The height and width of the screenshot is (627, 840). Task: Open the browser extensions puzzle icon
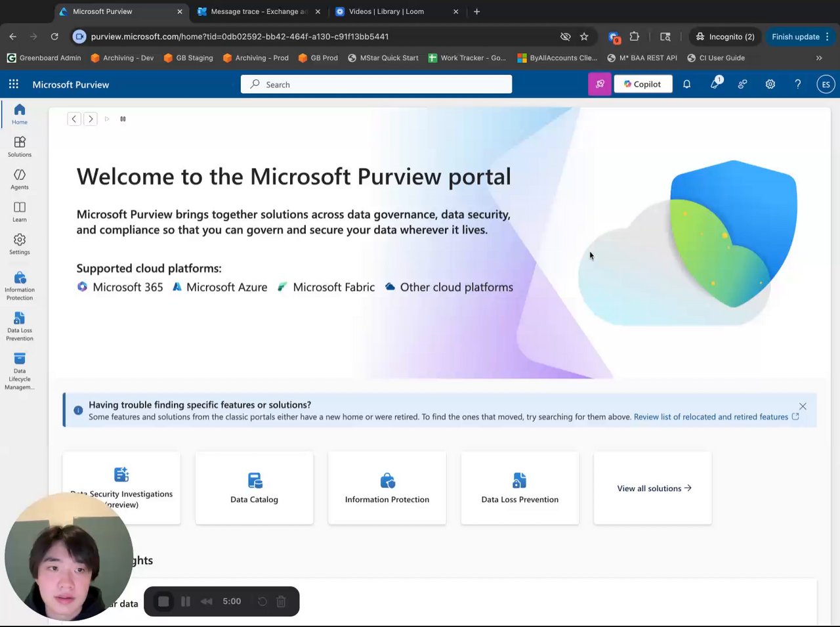[x=634, y=37]
